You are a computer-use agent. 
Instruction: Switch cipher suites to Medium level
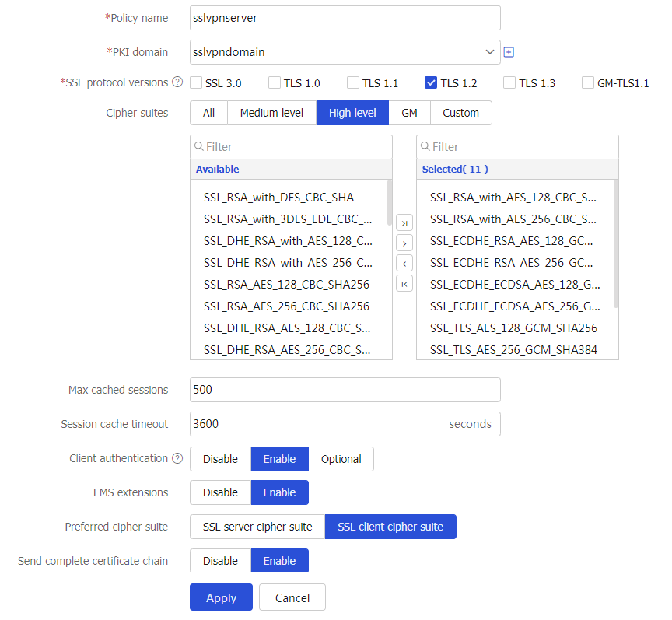click(271, 113)
